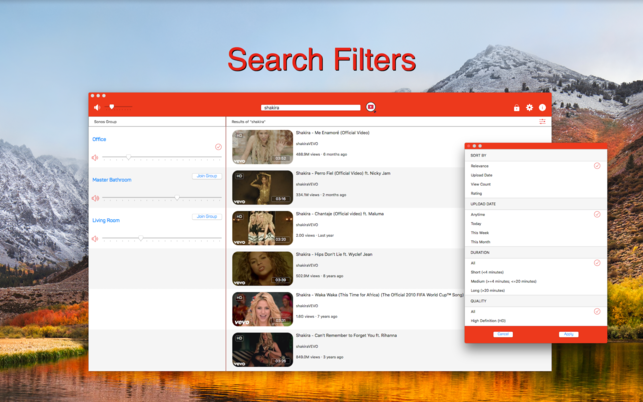Set the Master Bathroom volume slider
The image size is (643, 402).
point(162,198)
